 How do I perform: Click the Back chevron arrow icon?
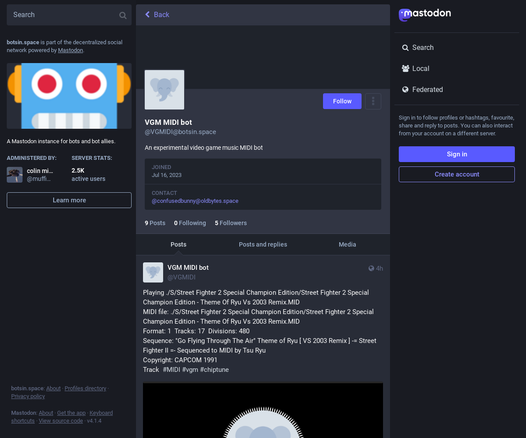tap(147, 14)
